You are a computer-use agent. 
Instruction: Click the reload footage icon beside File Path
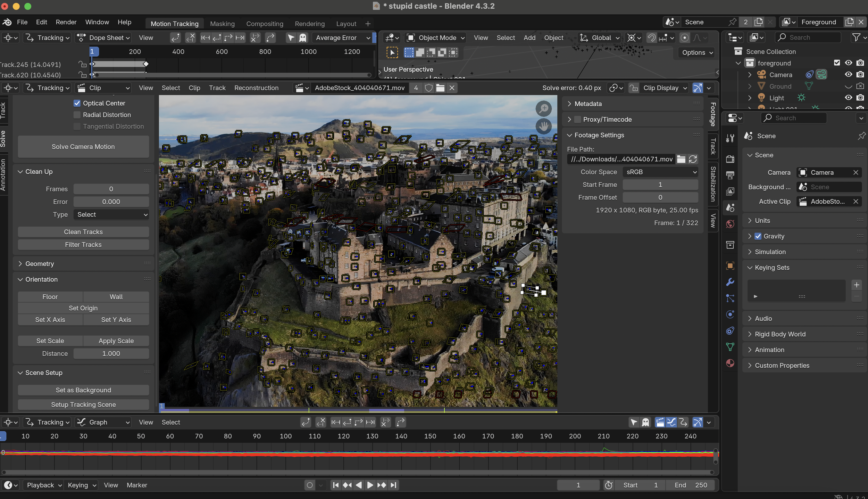pos(693,159)
